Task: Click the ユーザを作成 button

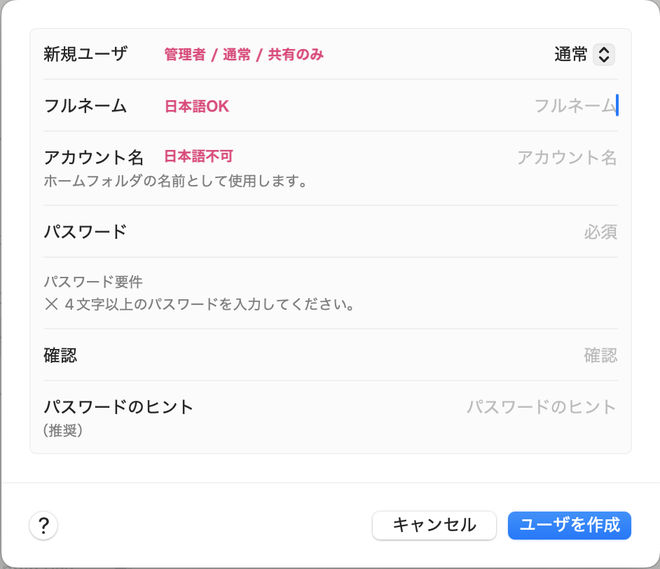Action: [x=569, y=525]
